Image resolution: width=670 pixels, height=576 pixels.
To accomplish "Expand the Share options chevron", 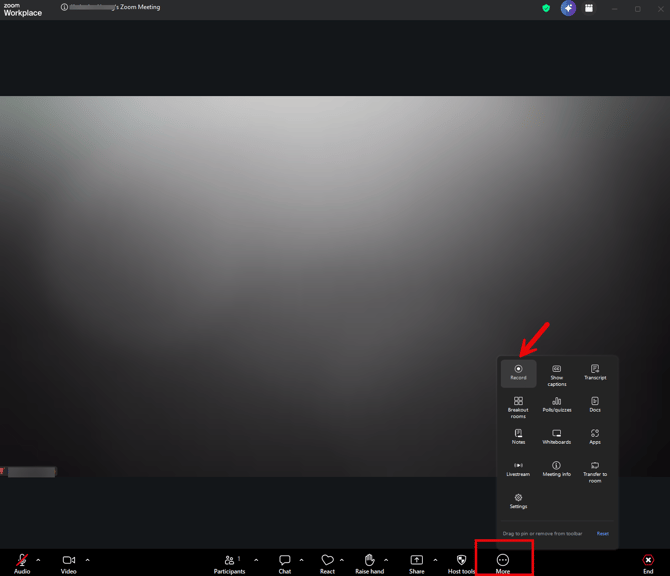I will tap(435, 560).
